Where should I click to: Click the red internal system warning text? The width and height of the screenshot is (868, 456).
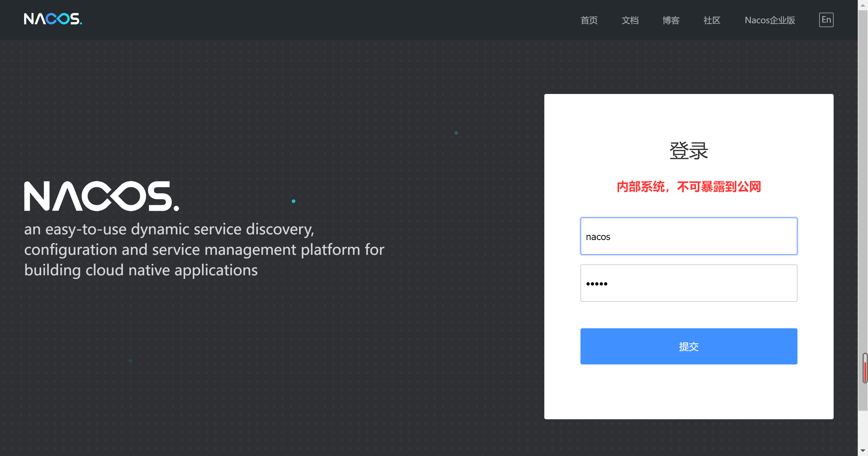pyautogui.click(x=688, y=186)
